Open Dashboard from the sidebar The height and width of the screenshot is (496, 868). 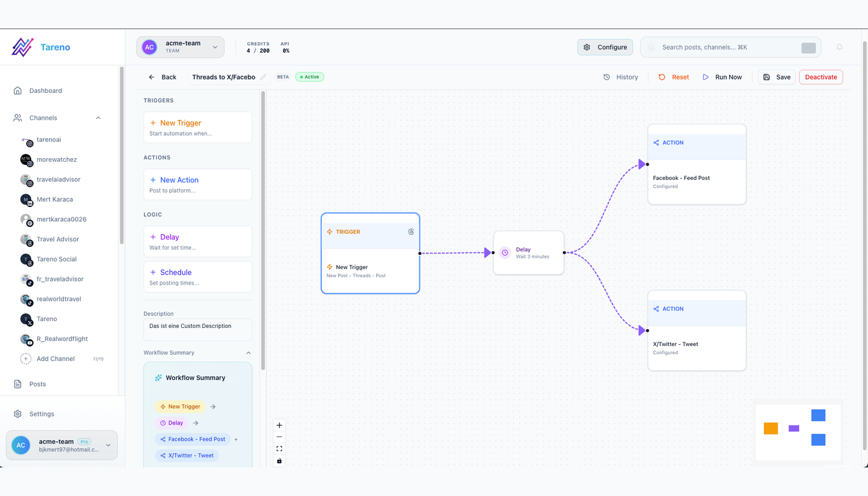click(46, 91)
